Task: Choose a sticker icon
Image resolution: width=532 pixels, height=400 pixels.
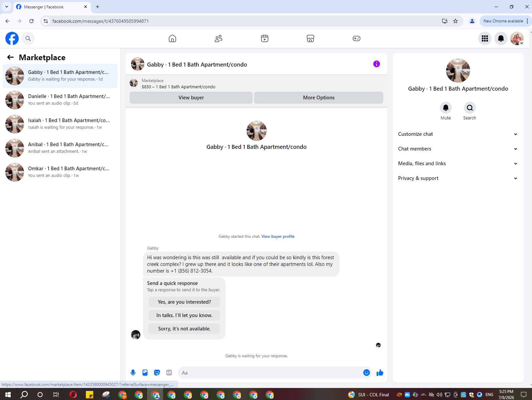Action: pyautogui.click(x=157, y=373)
